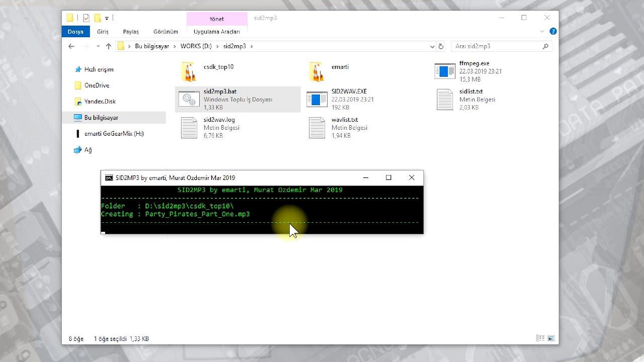Refresh the sid2mp3 folder view
The width and height of the screenshot is (644, 362).
tap(441, 46)
